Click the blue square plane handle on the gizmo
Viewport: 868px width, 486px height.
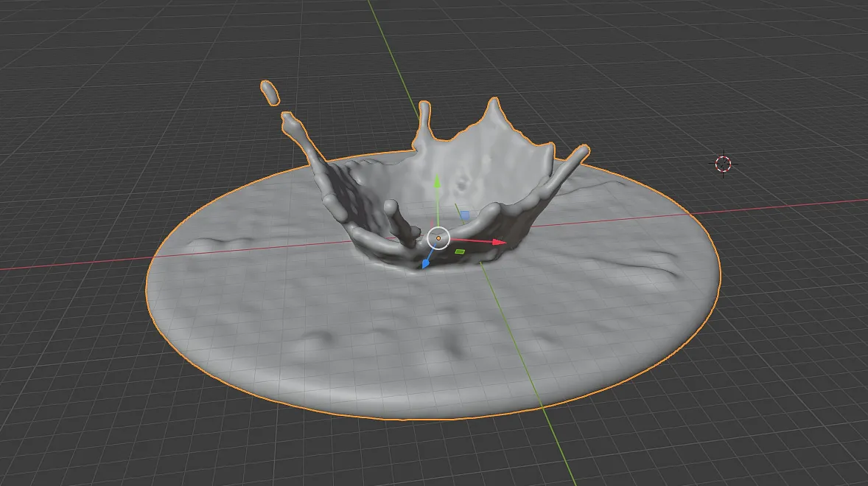click(x=465, y=215)
